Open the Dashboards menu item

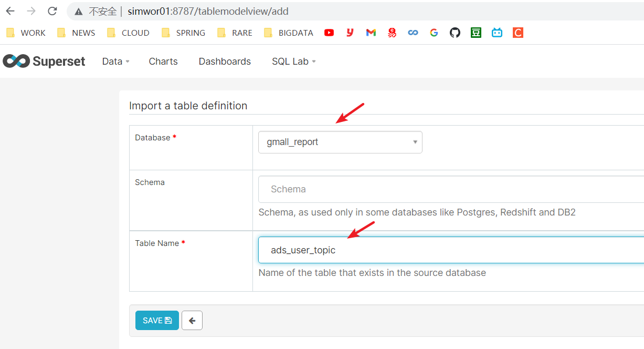point(225,61)
